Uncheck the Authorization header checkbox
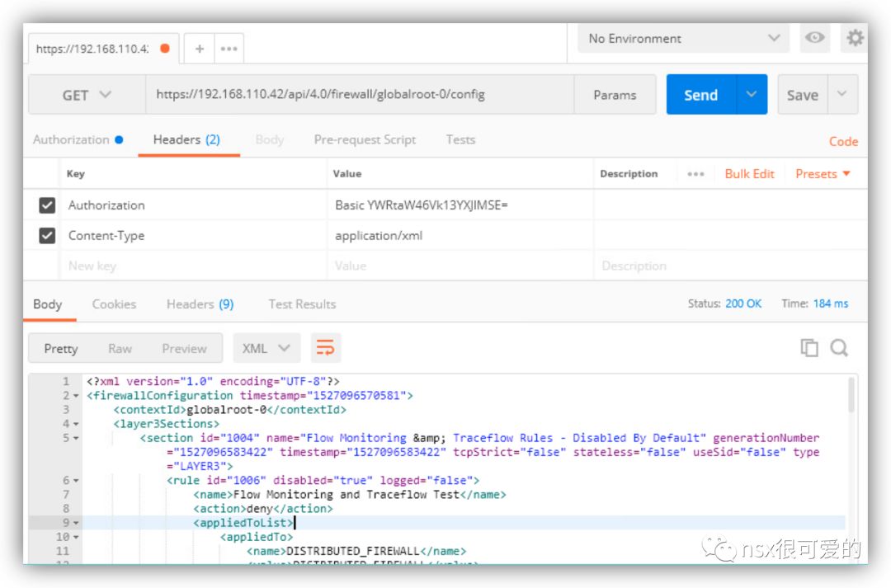The image size is (891, 588). click(x=47, y=205)
